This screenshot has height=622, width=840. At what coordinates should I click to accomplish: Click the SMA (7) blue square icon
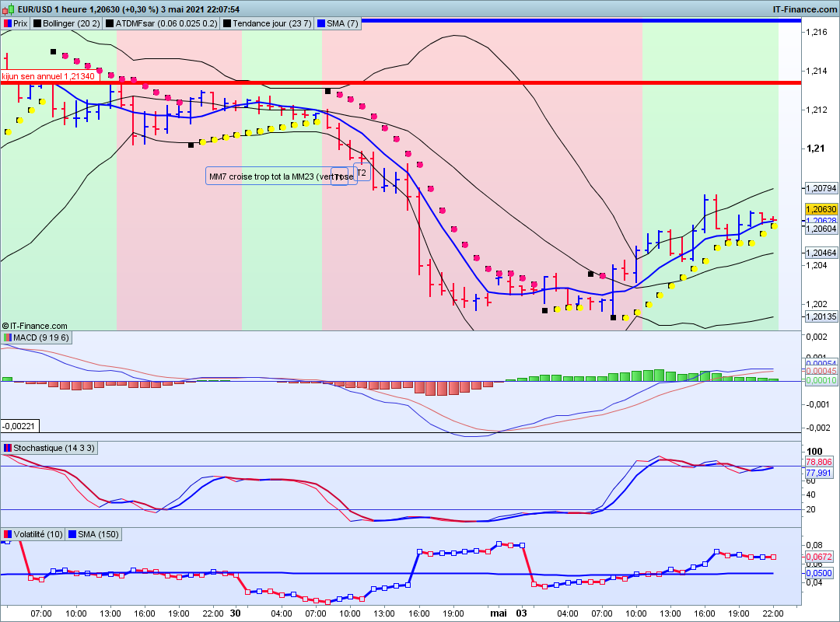click(x=321, y=23)
